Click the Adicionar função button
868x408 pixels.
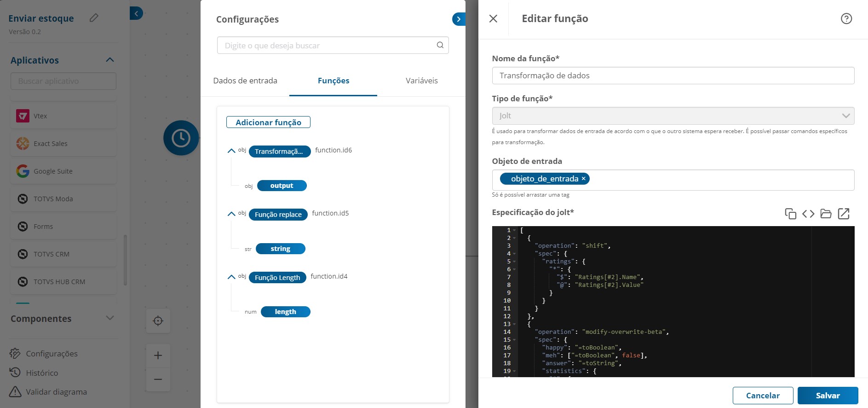point(268,122)
